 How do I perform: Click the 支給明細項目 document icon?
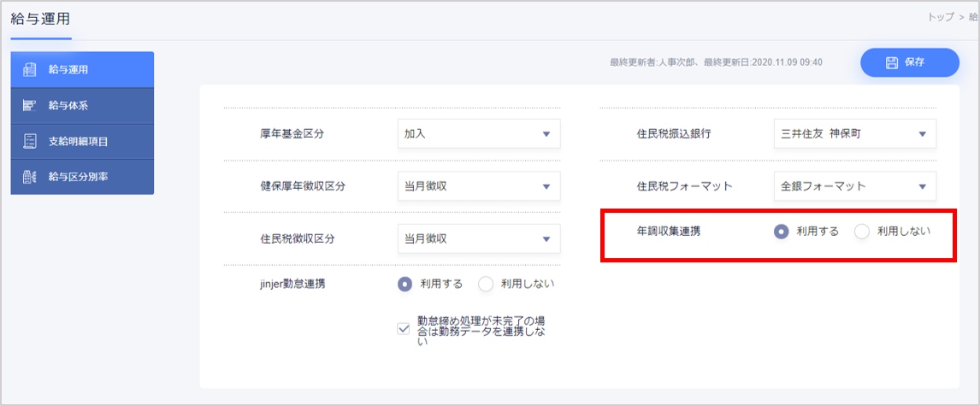click(x=29, y=141)
